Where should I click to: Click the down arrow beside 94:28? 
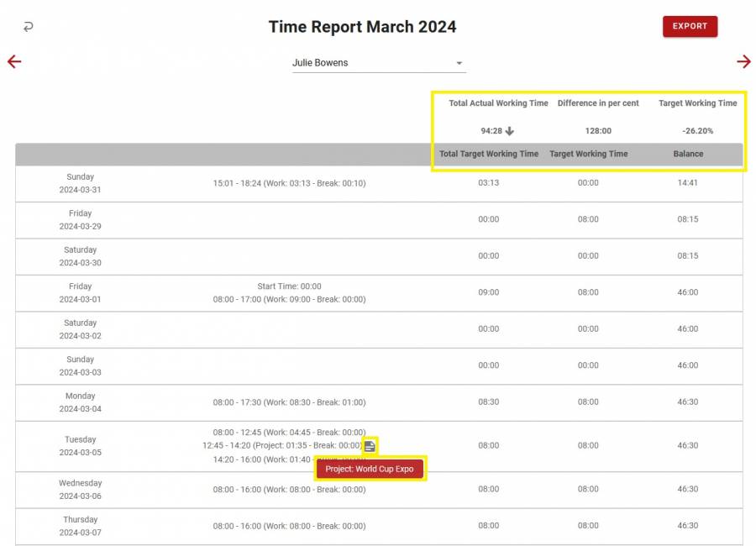click(x=509, y=131)
